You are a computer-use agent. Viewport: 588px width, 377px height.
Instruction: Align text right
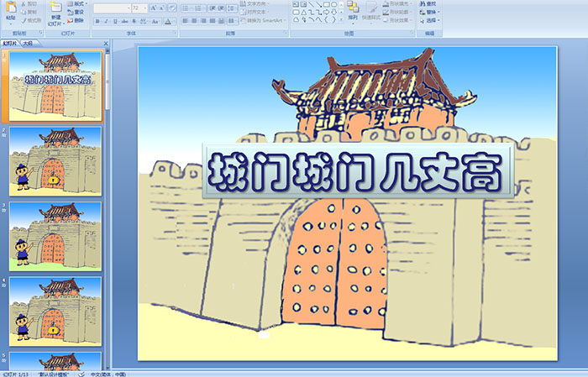click(203, 21)
